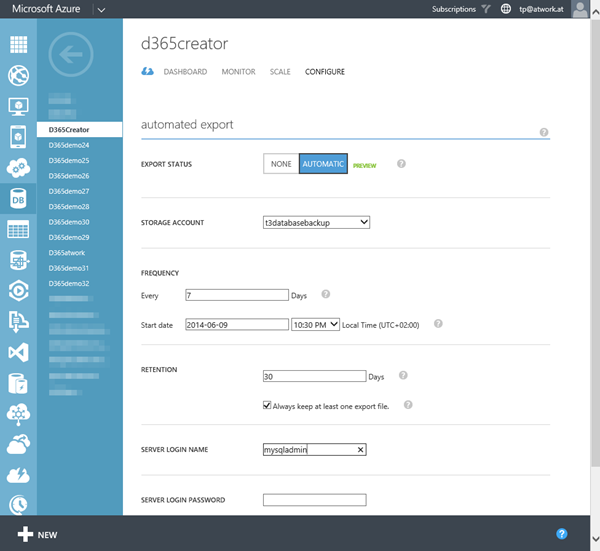Open user avatar icon in header

(580, 9)
